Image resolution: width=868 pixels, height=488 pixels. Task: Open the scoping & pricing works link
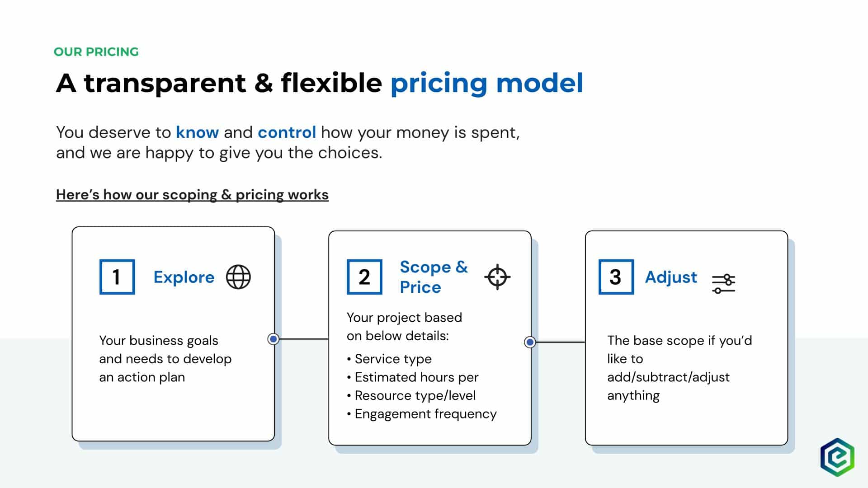pyautogui.click(x=192, y=195)
